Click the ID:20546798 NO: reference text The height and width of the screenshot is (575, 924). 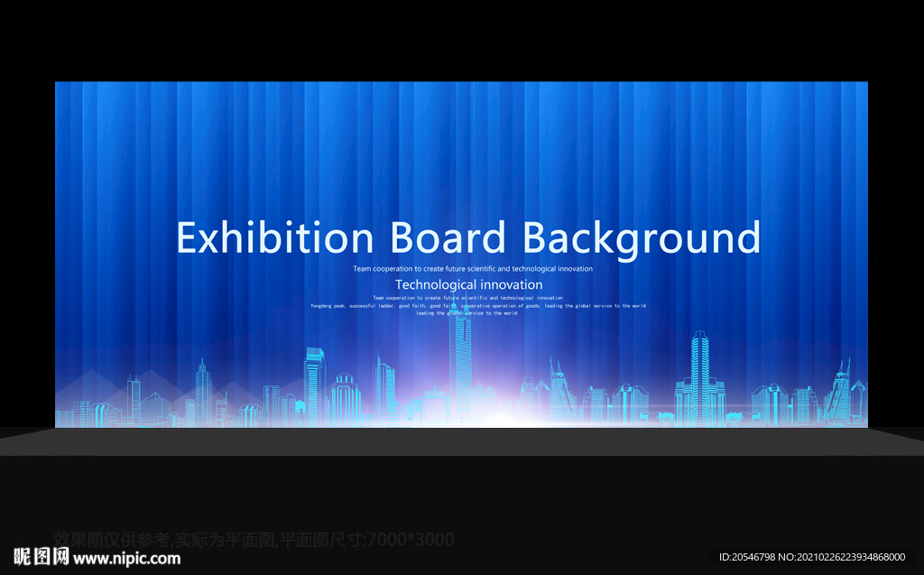point(812,557)
